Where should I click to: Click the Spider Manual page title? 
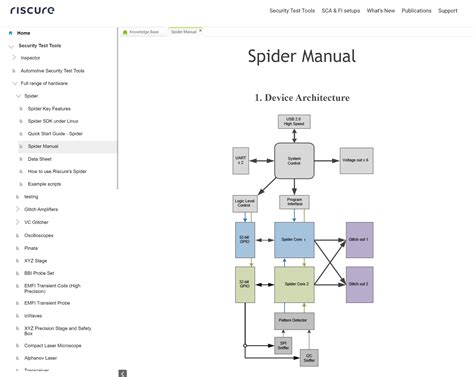click(302, 56)
